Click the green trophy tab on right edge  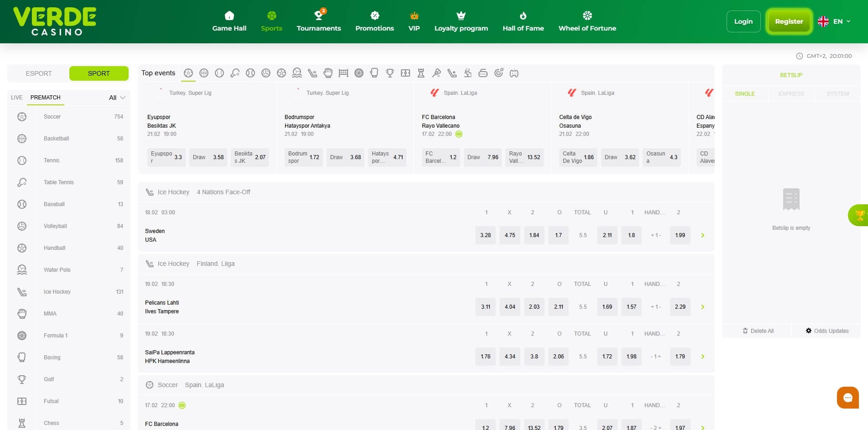tap(859, 215)
